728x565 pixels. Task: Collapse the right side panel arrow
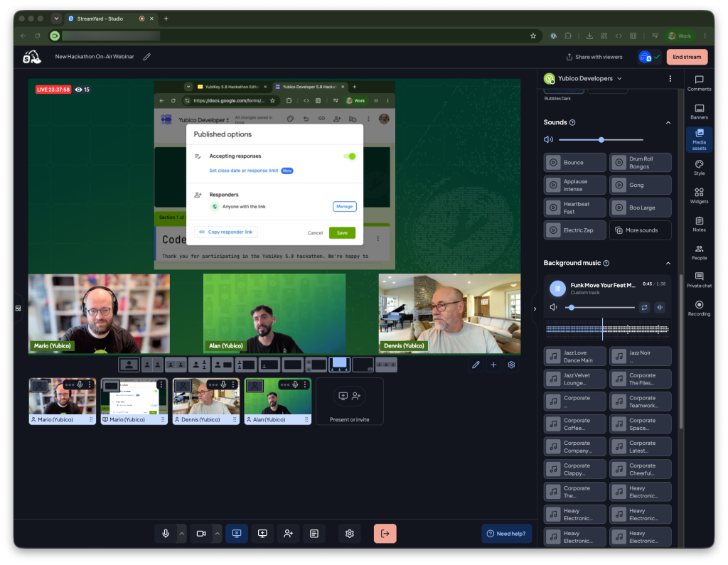535,308
